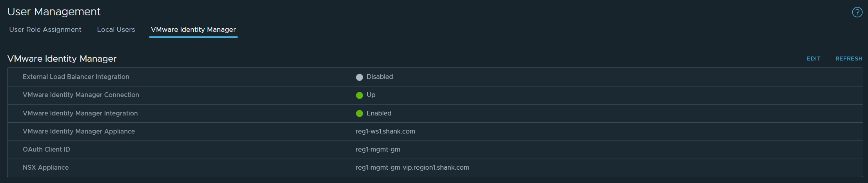
Task: Select the reg1-mgmt-gm-vip.region1.shank.com value
Action: (412, 167)
